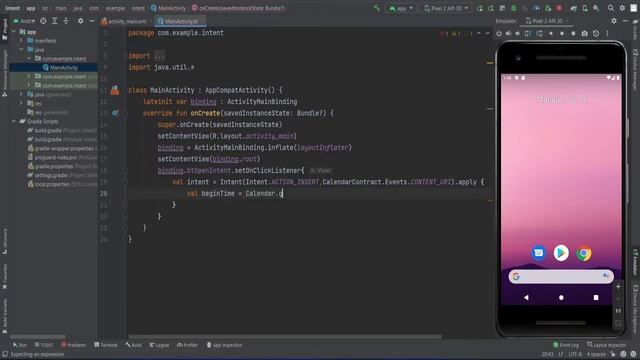Image resolution: width=640 pixels, height=360 pixels.
Task: Click emulator rotate left icon
Action: (x=528, y=33)
